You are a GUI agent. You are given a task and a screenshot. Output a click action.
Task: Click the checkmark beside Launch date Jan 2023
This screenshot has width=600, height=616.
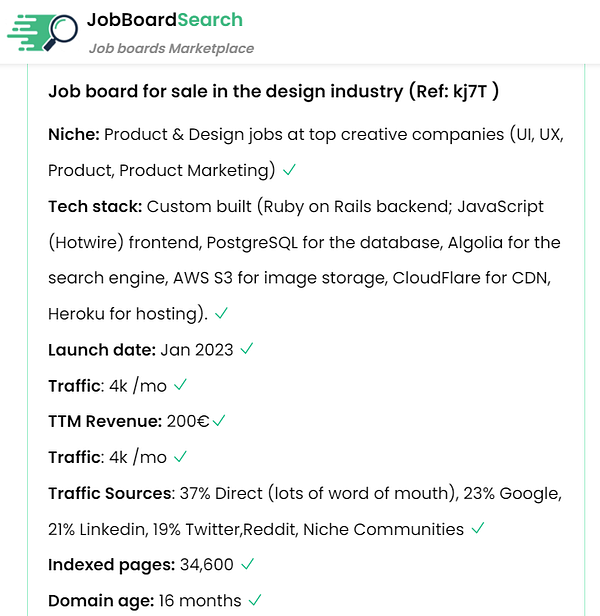pos(247,349)
